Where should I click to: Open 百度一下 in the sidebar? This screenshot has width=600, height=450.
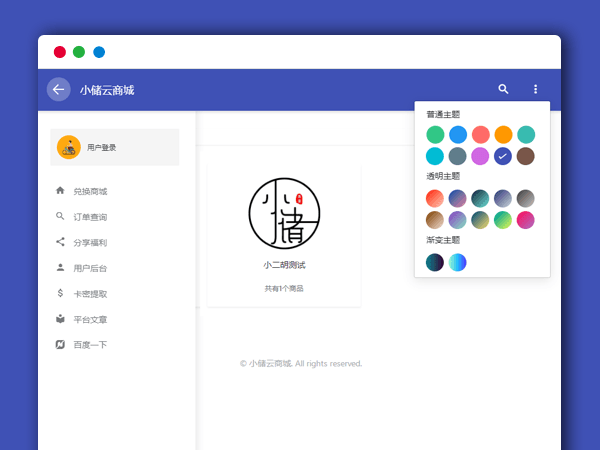tap(89, 345)
